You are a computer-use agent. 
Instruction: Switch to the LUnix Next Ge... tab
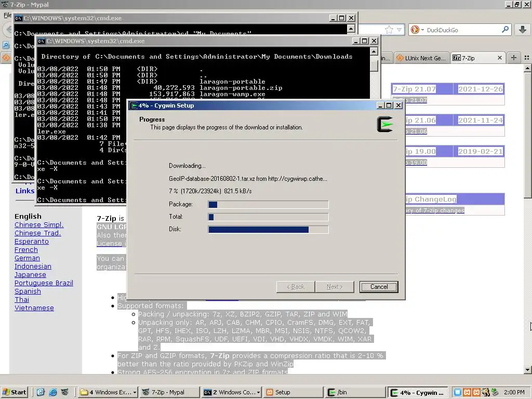421,58
